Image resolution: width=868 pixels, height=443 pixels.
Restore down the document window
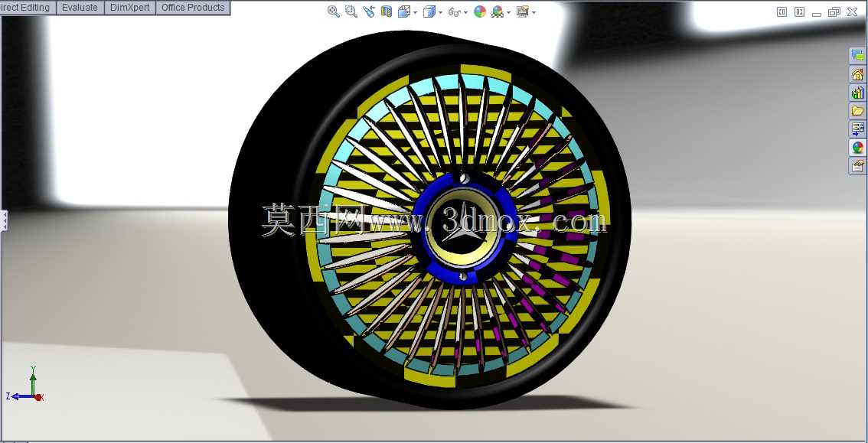pyautogui.click(x=834, y=11)
